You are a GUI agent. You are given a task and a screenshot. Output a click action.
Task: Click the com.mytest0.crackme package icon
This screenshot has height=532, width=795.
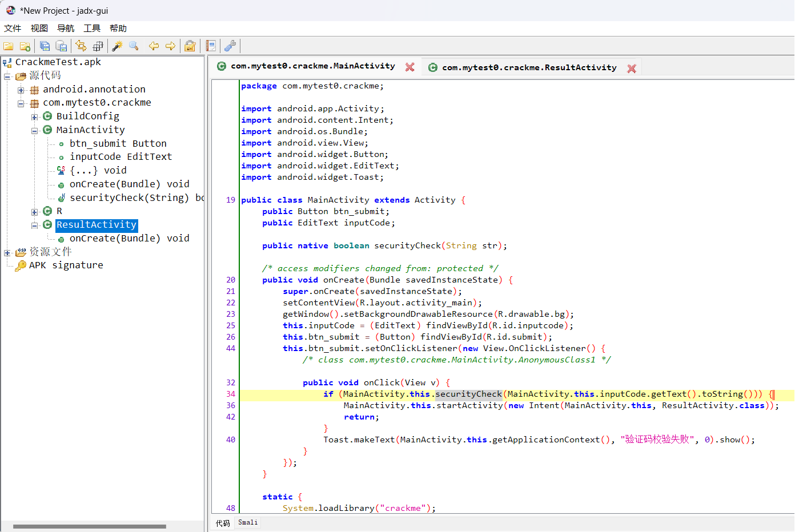[34, 103]
